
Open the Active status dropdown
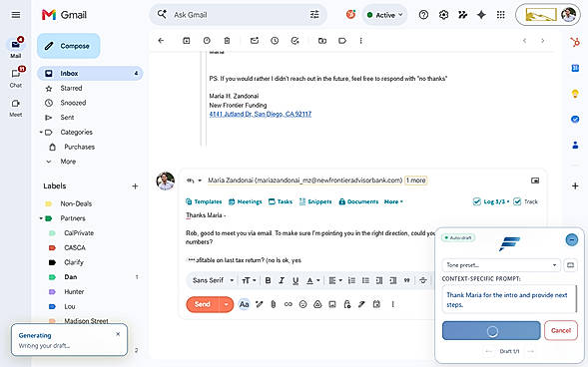384,15
